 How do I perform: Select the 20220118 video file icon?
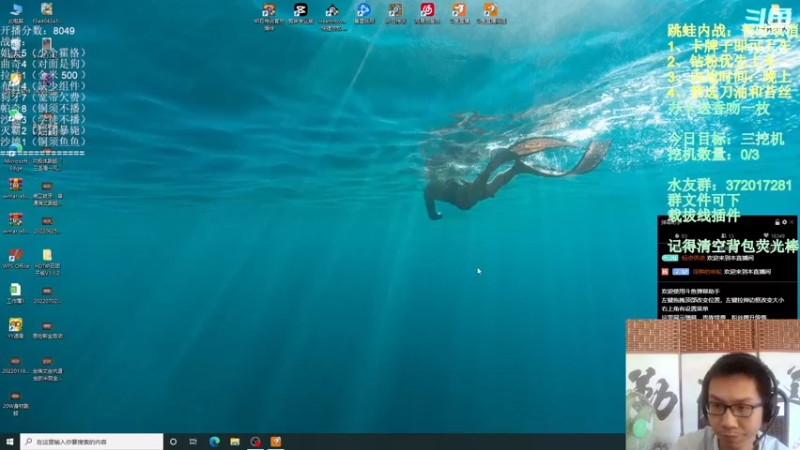[x=16, y=365]
